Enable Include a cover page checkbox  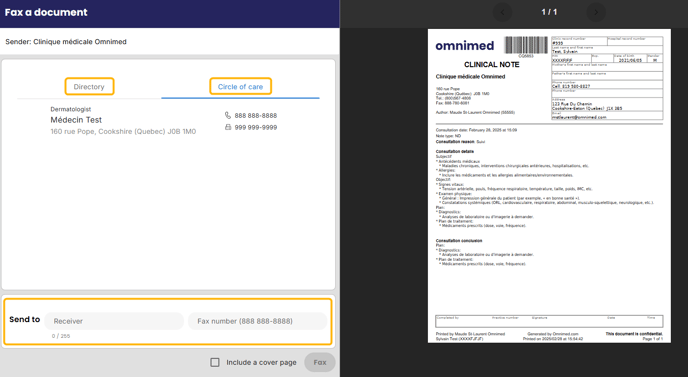[x=215, y=362]
